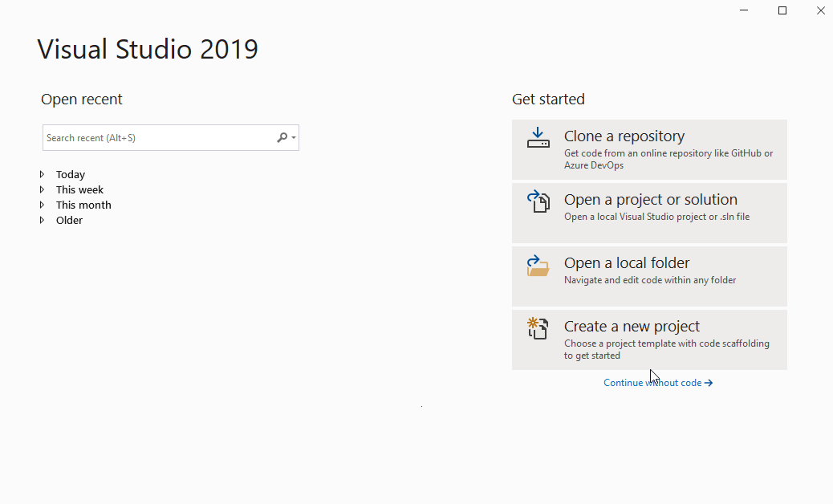Expand the This month group

(43, 205)
